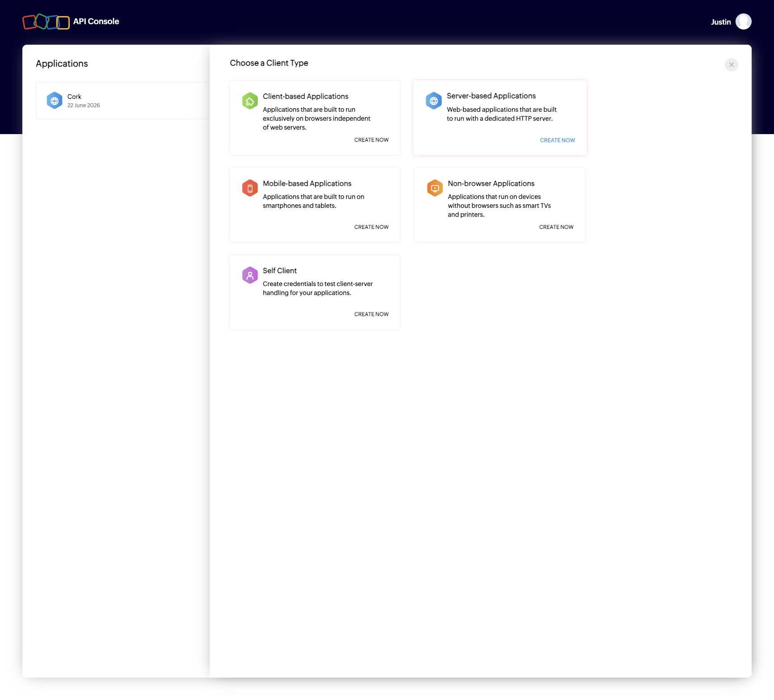Click the API Console title
Screen dimensions: 774x700
96,21
